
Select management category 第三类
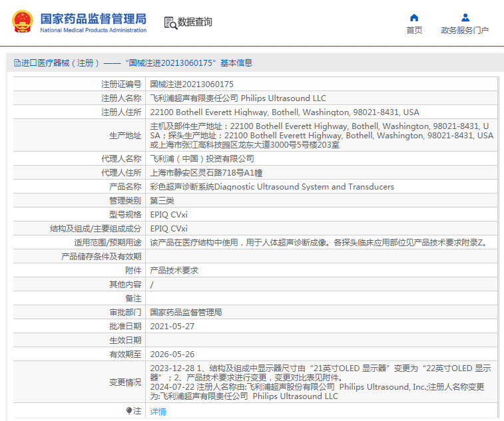click(x=162, y=201)
